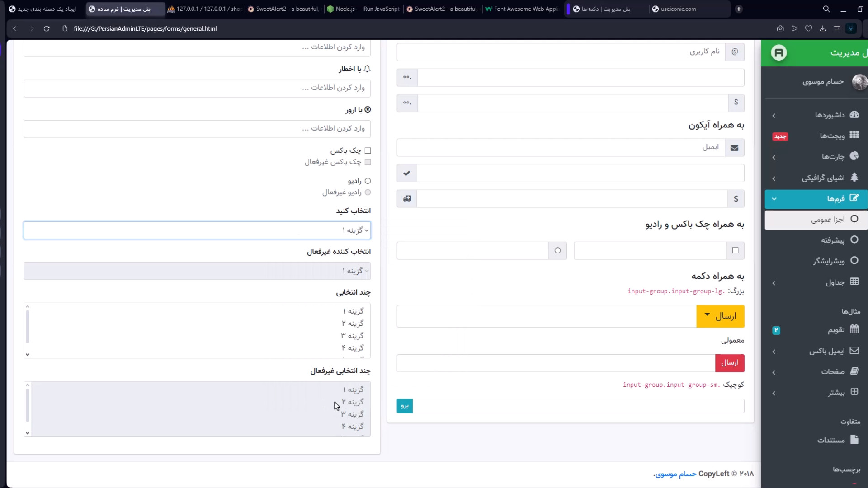Switch to the useiconic.com browser tab
The height and width of the screenshot is (488, 868).
point(689,9)
